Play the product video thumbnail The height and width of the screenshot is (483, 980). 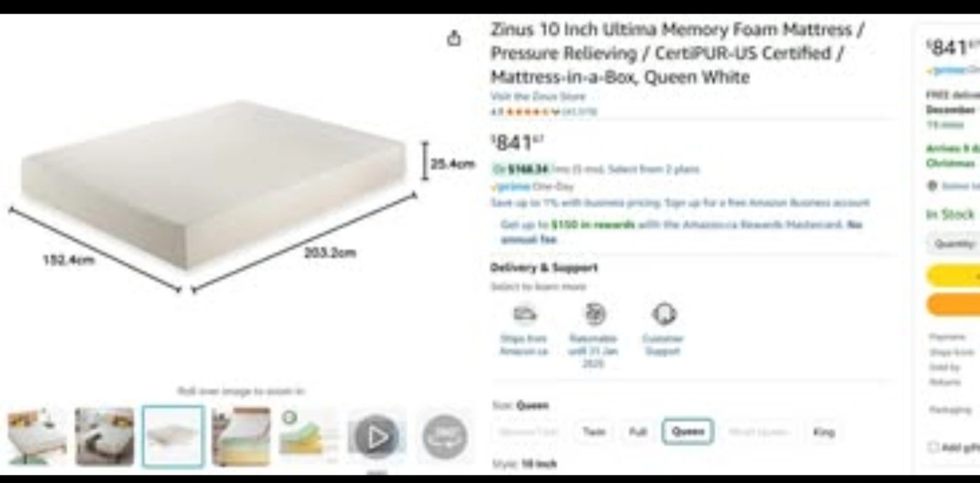click(376, 437)
